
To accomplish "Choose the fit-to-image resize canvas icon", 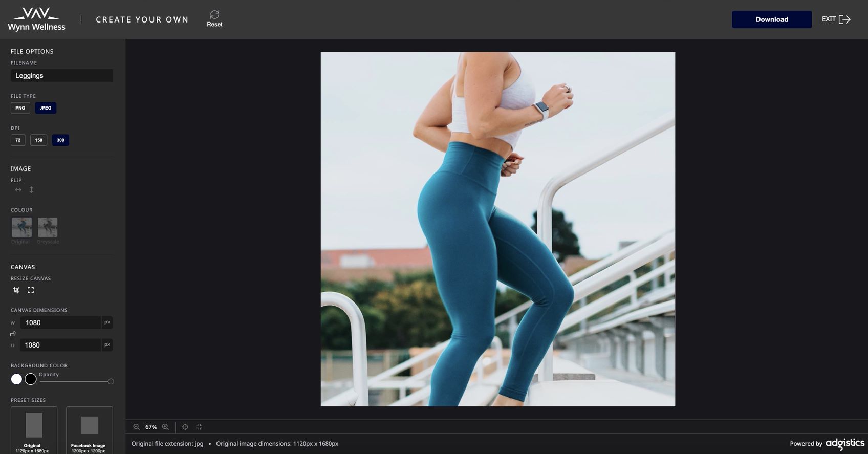I will click(31, 290).
